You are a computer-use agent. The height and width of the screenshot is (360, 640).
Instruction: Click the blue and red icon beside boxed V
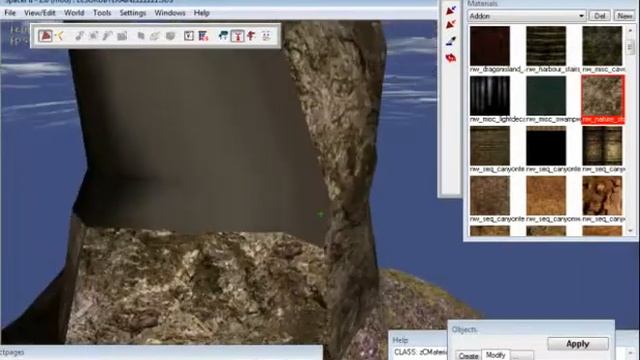click(203, 36)
